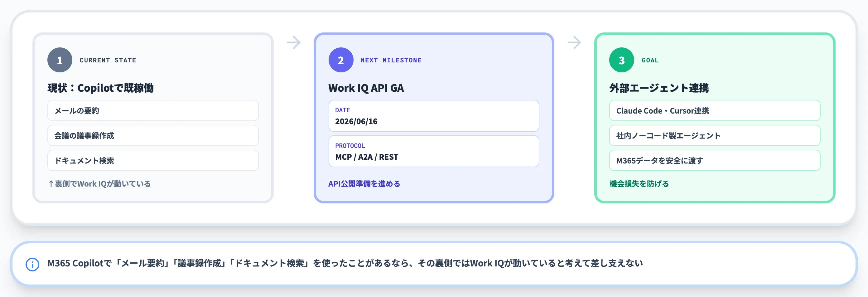Select the M365データを安全に渡す item
868x297 pixels.
714,160
